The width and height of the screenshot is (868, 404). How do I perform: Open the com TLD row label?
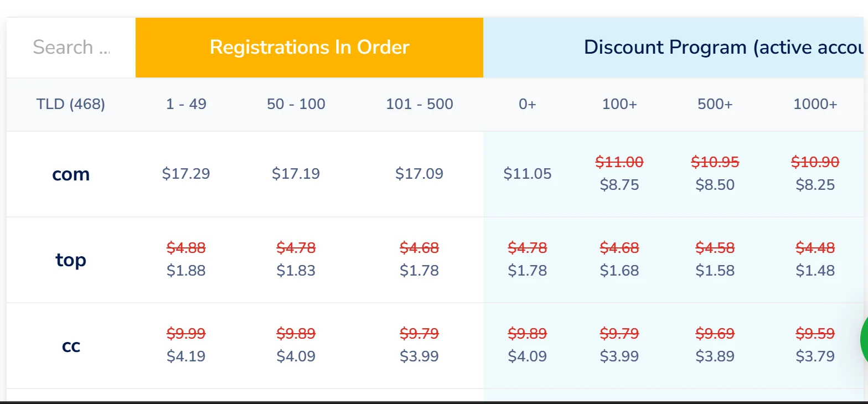71,174
